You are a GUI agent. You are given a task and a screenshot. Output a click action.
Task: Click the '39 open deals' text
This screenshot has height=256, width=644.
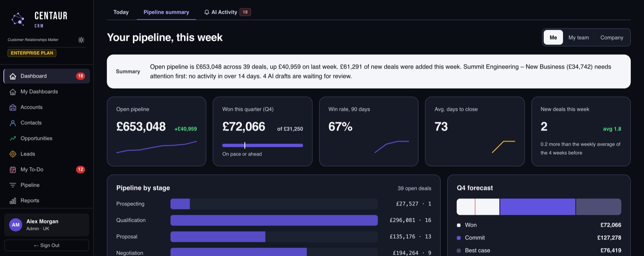[414, 188]
